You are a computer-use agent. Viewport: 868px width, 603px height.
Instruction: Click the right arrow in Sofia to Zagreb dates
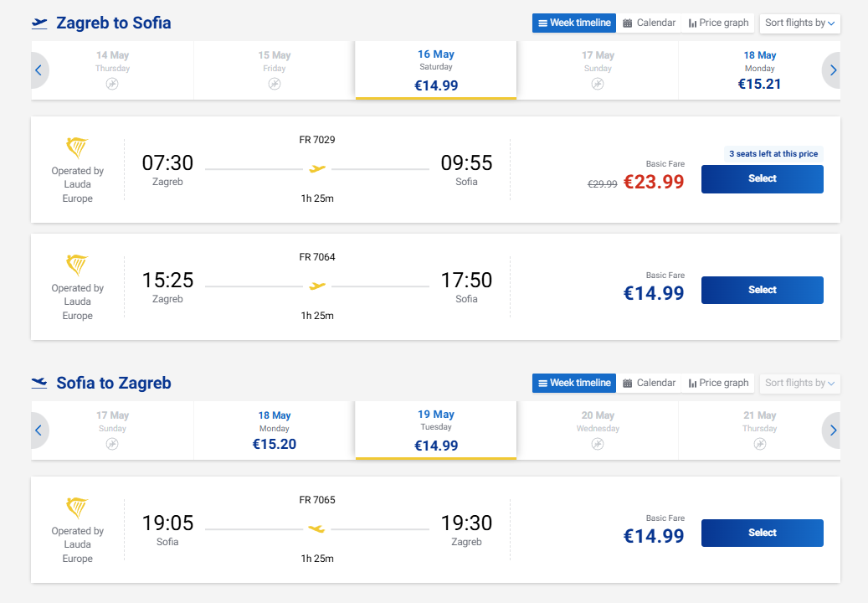pyautogui.click(x=832, y=430)
